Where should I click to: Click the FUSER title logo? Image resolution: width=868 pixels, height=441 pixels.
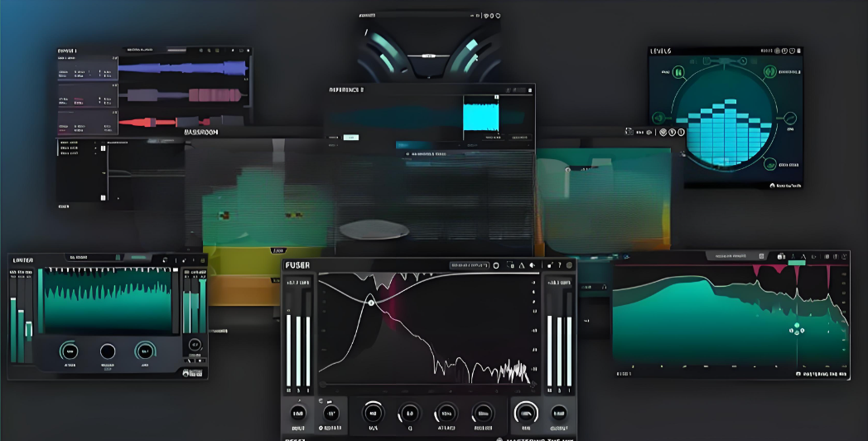click(x=297, y=265)
